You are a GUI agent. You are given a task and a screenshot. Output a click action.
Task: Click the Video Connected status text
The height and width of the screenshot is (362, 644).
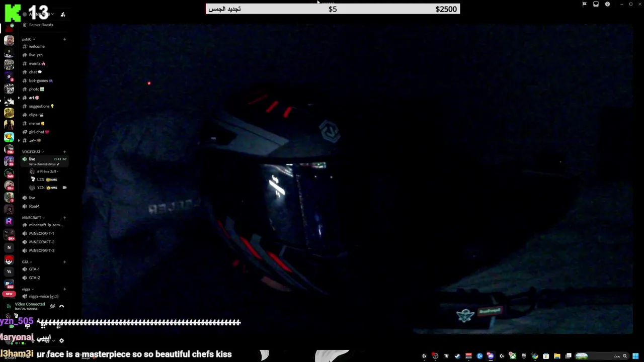30,304
